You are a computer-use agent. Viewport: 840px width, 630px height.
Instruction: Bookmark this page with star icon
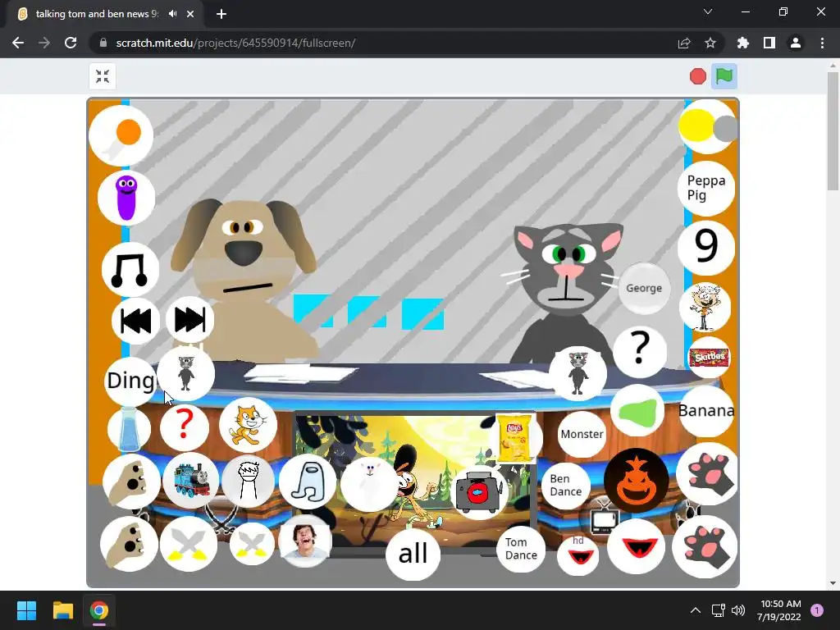pyautogui.click(x=710, y=43)
